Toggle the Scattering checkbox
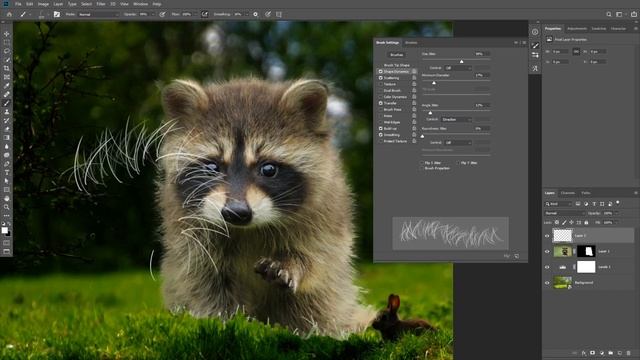 pyautogui.click(x=380, y=78)
